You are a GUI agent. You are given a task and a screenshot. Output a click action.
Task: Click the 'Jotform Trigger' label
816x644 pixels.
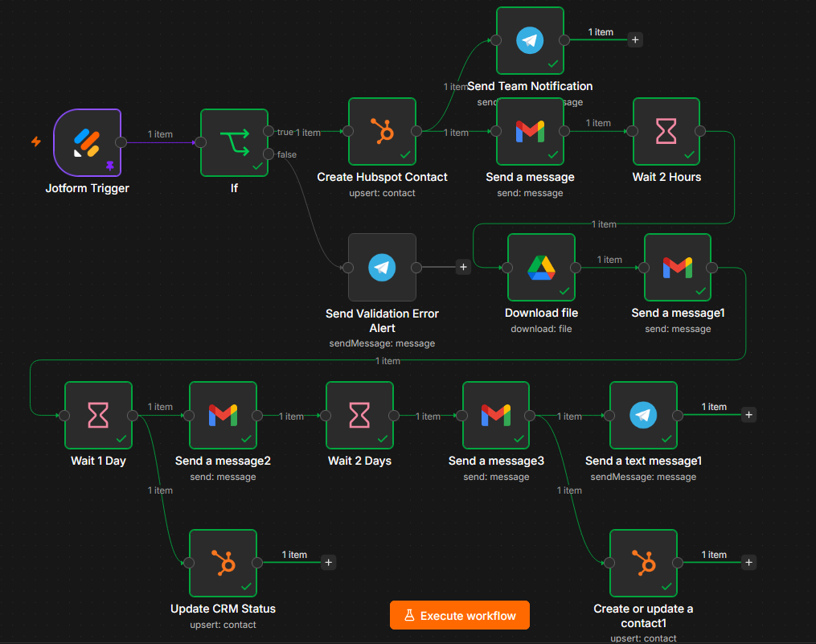point(88,188)
